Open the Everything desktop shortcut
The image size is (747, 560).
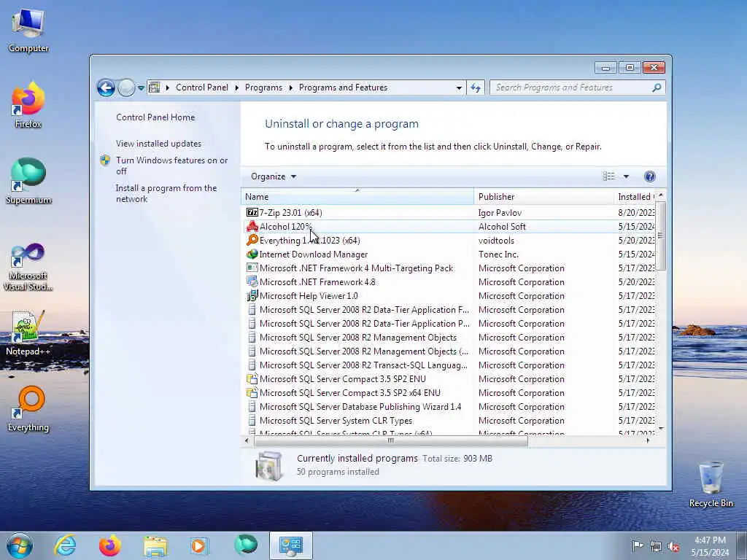28,409
